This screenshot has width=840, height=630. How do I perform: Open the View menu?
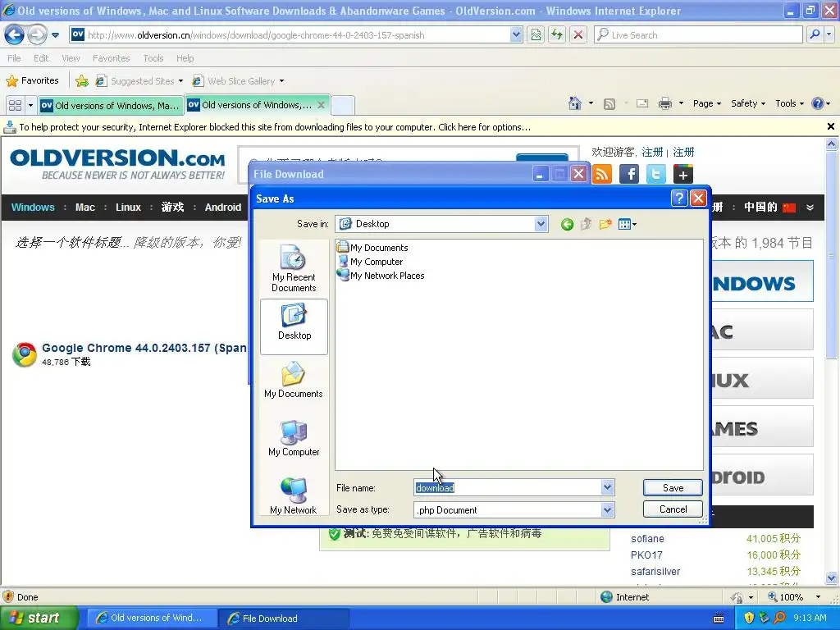71,58
